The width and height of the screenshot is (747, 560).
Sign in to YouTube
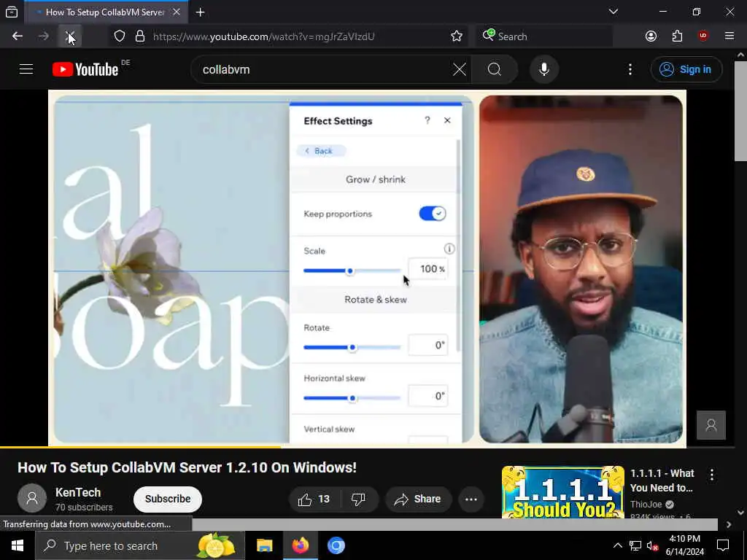tap(686, 69)
